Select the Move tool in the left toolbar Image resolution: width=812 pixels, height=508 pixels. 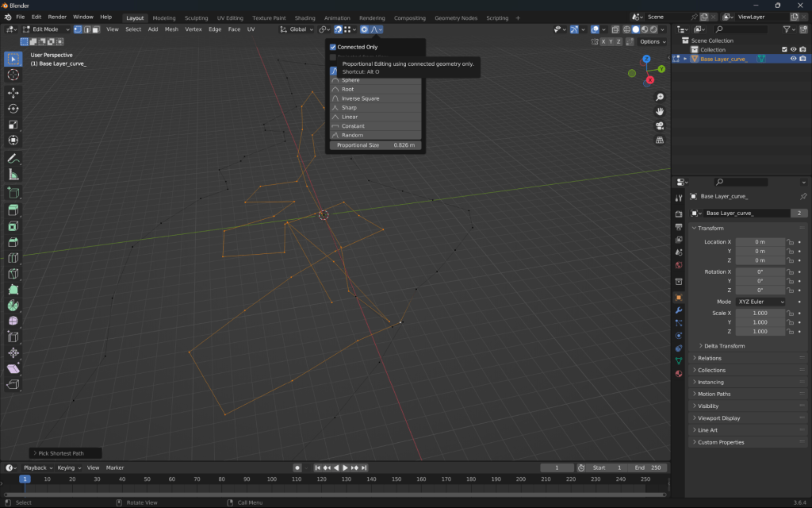pyautogui.click(x=13, y=92)
